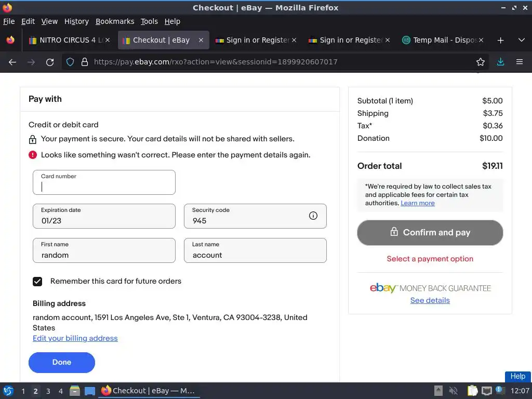Screen dimensions: 532x399
Task: Focus the Card number field
Action: [104, 182]
